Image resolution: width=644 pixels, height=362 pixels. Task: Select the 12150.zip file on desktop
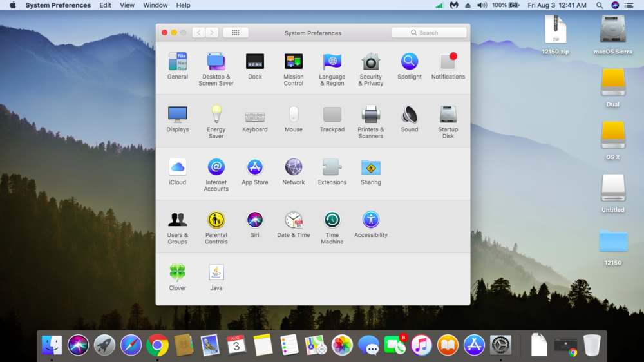point(555,35)
